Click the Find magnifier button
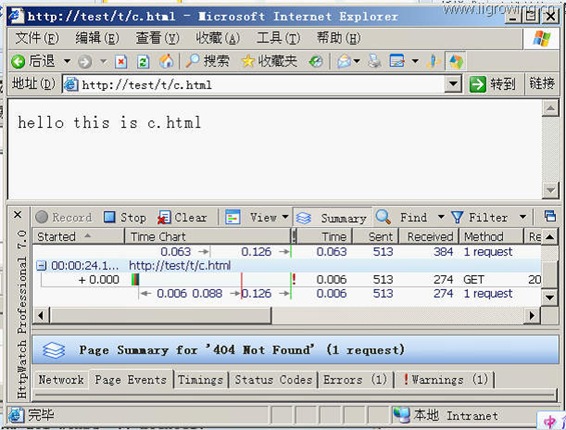 tap(401, 217)
